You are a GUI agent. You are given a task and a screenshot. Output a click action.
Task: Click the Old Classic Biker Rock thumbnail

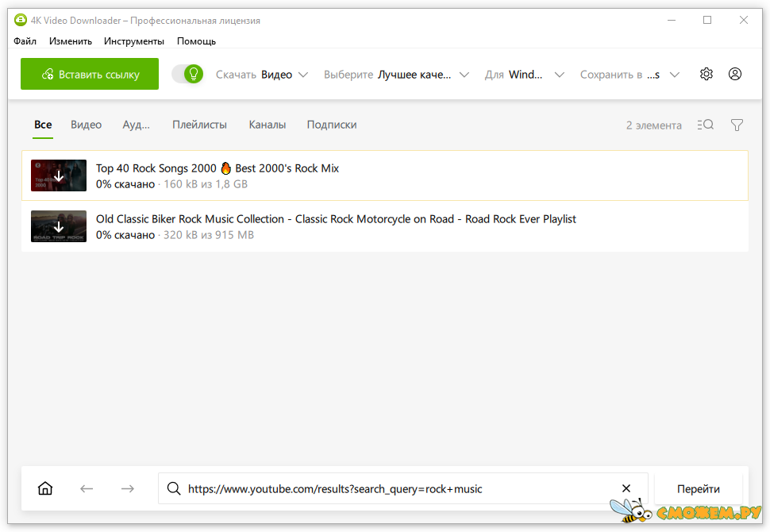point(59,226)
